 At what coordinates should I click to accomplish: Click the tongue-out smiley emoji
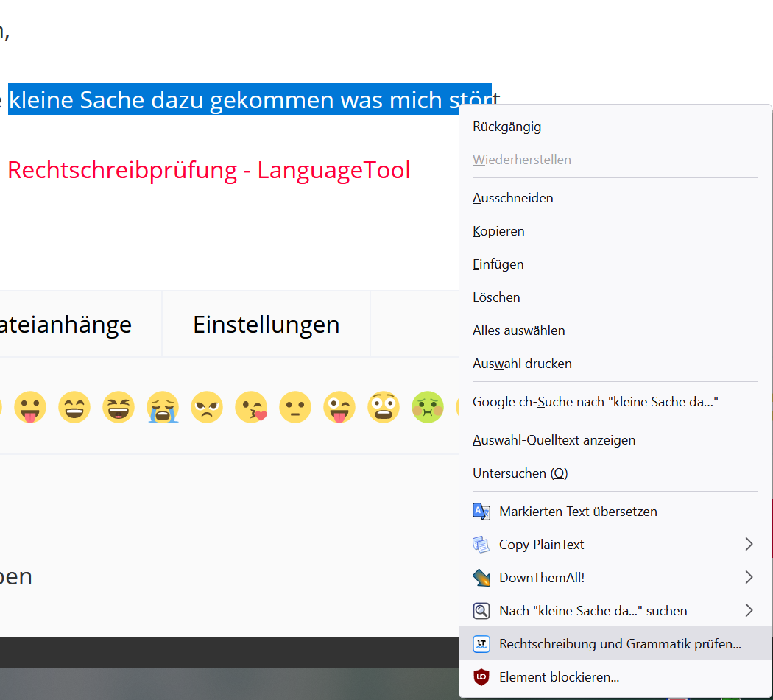30,407
